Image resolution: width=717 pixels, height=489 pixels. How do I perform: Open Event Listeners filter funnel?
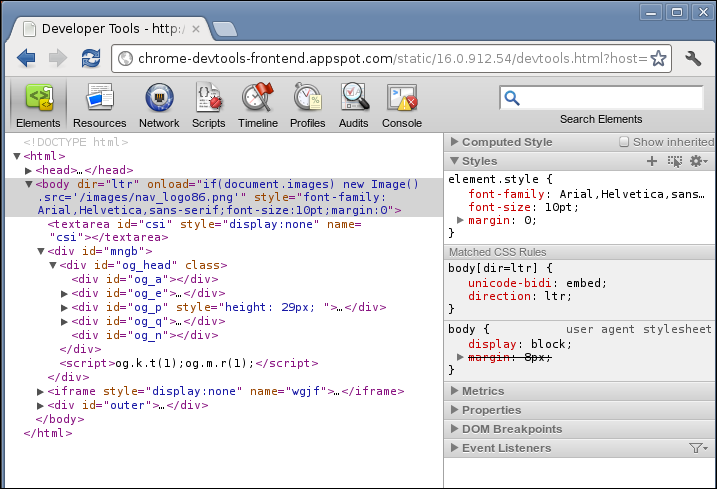click(x=698, y=448)
